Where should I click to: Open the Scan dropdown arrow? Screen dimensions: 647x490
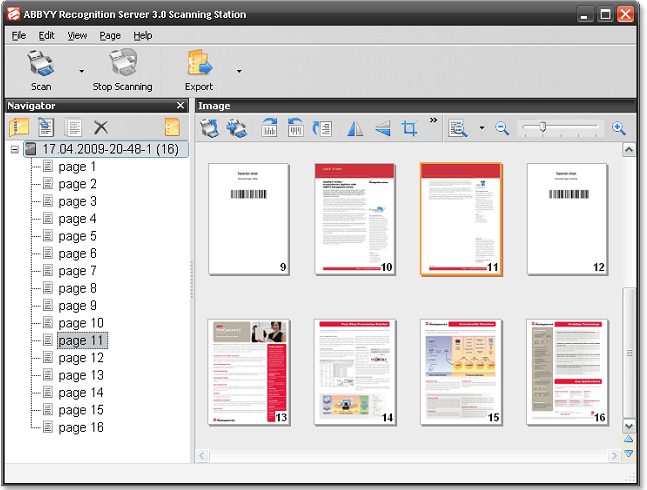coord(81,72)
